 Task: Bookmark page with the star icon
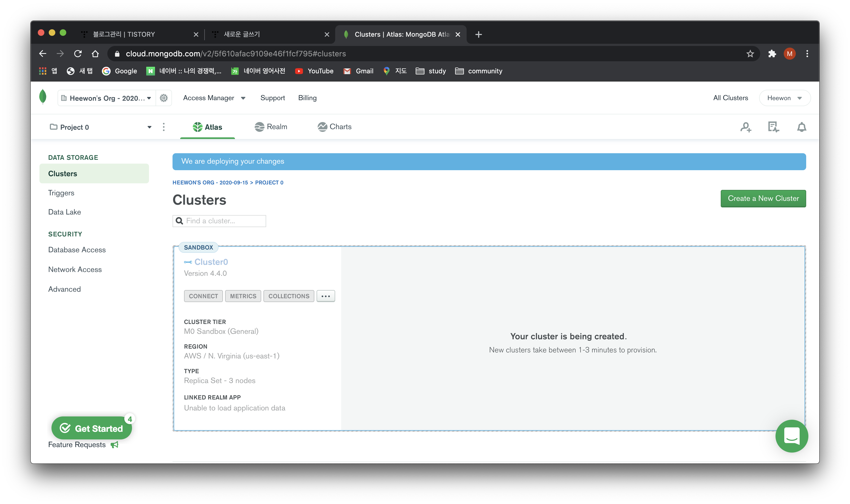(x=750, y=54)
